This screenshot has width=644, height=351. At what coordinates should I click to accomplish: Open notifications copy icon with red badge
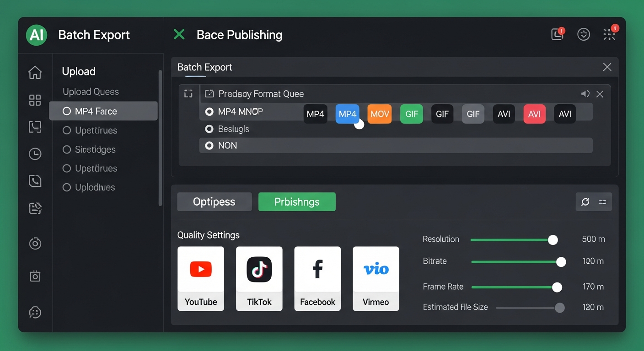point(558,34)
